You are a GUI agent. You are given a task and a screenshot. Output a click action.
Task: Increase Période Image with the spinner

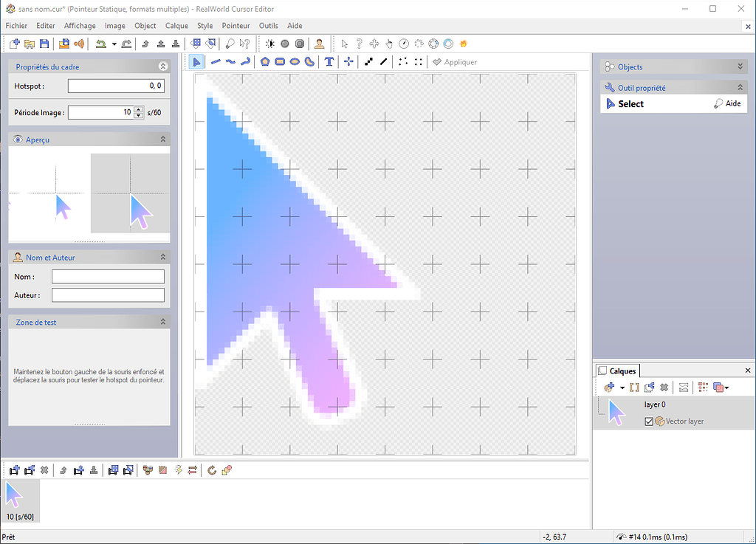coord(138,110)
